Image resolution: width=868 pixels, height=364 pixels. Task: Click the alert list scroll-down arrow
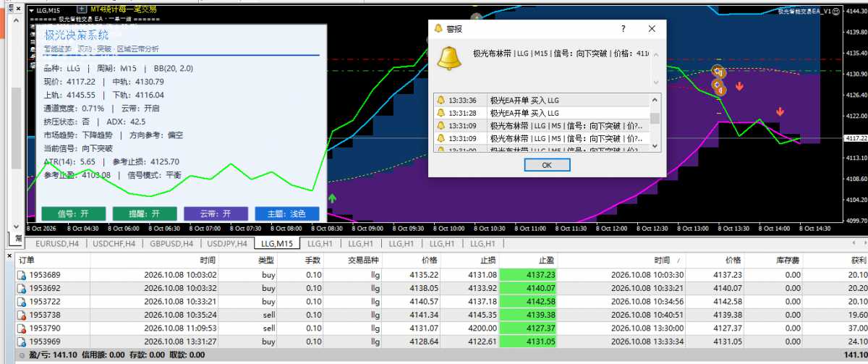tap(655, 146)
